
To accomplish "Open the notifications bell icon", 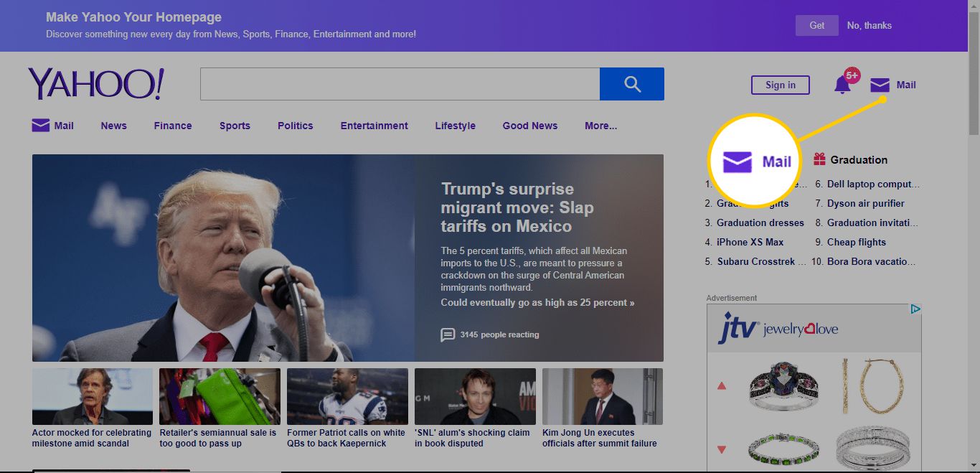I will (843, 85).
